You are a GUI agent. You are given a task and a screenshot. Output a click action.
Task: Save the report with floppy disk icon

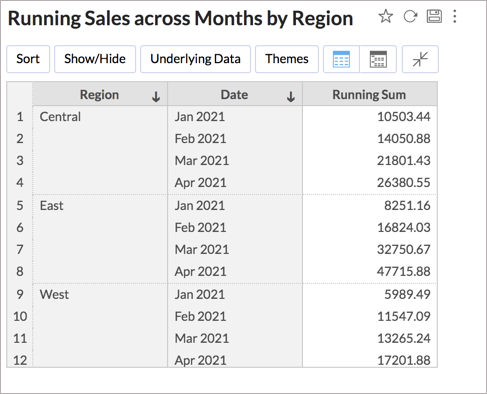[x=434, y=16]
